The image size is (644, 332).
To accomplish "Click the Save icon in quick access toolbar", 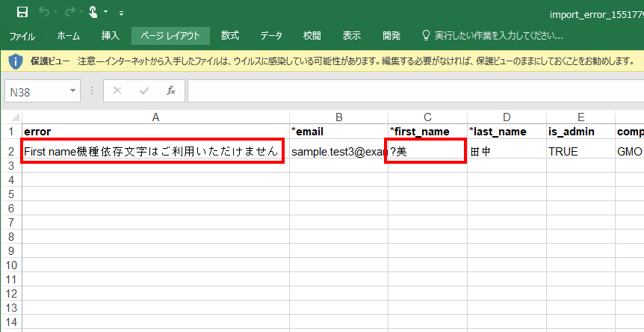I will click(22, 12).
